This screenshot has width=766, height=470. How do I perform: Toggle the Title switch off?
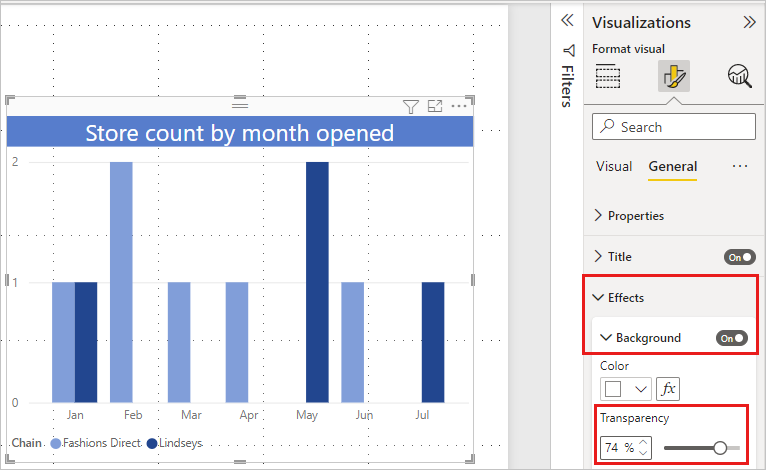click(740, 257)
